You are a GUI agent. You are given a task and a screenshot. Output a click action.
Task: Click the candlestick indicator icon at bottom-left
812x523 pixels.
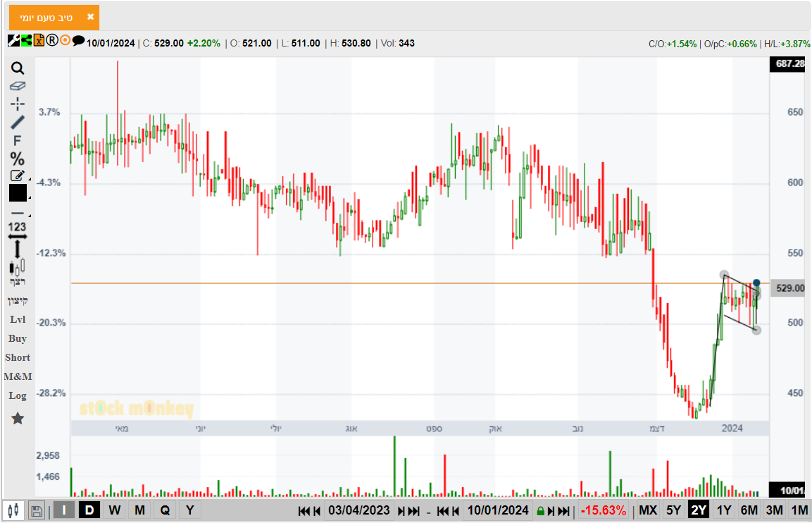click(x=14, y=510)
